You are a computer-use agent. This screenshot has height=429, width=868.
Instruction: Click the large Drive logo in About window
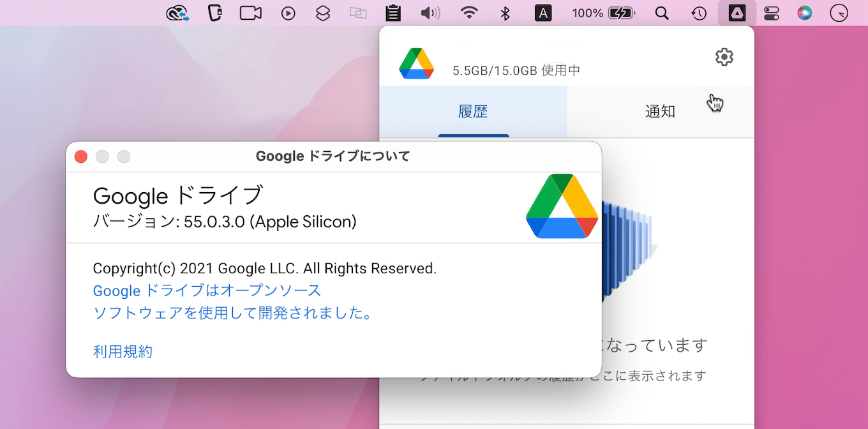tap(562, 206)
